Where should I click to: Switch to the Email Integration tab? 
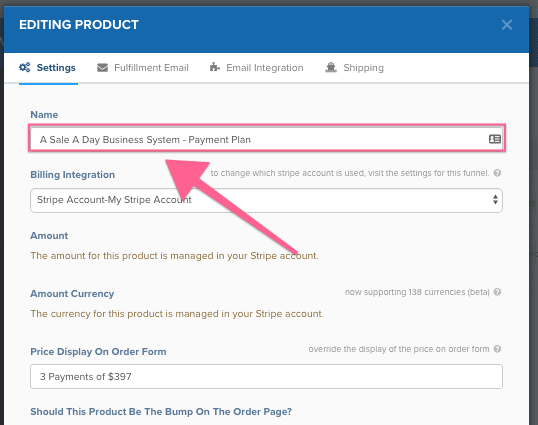pos(257,68)
